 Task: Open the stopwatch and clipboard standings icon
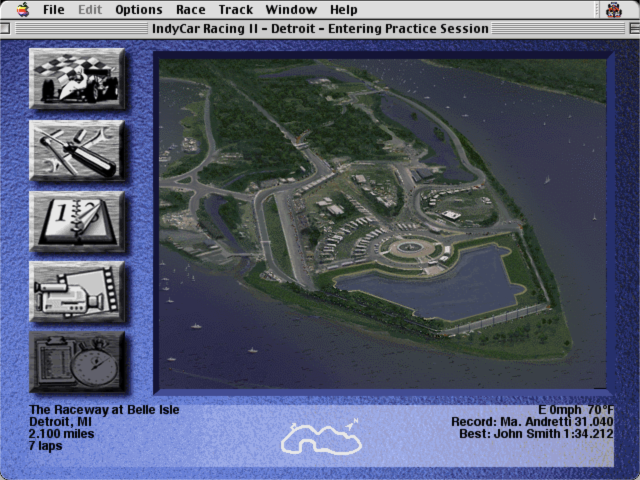coord(77,362)
